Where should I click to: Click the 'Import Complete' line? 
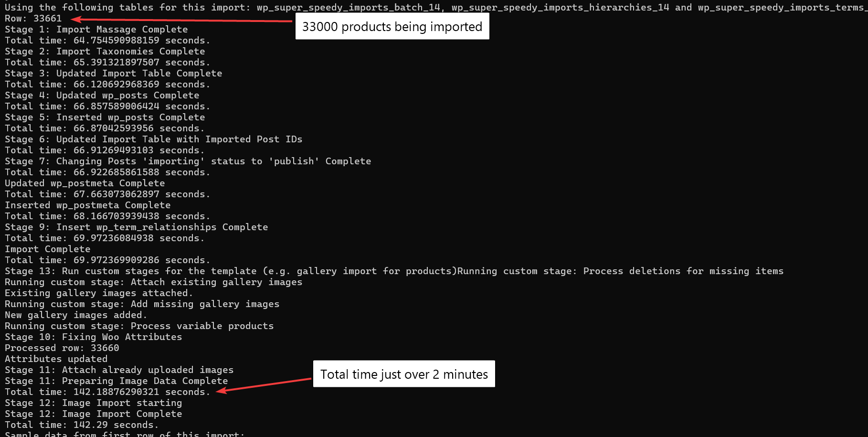[48, 249]
